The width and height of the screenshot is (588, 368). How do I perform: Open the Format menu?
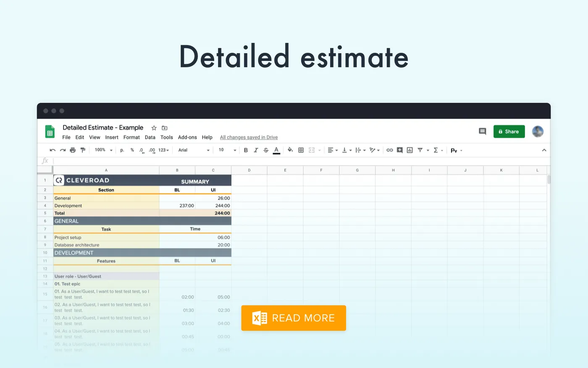coord(131,138)
